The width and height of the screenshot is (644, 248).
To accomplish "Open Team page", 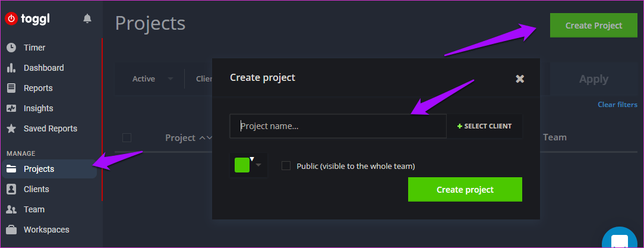I will [x=34, y=209].
